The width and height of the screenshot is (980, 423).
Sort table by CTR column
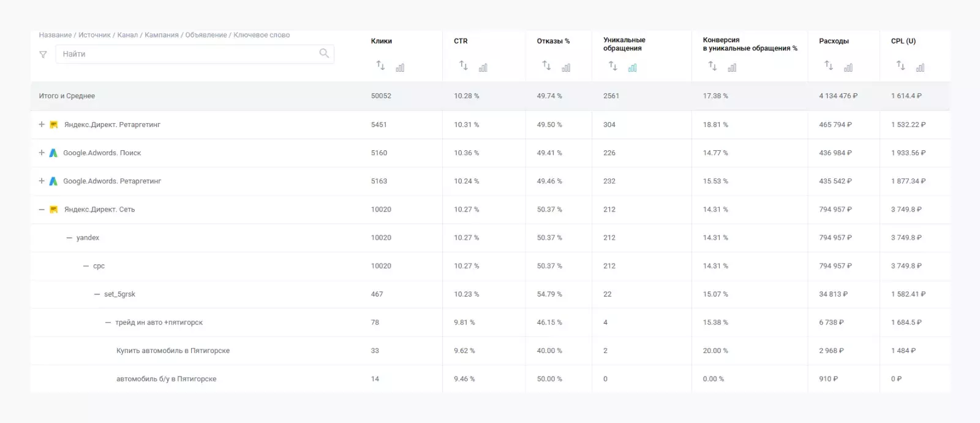pyautogui.click(x=464, y=66)
